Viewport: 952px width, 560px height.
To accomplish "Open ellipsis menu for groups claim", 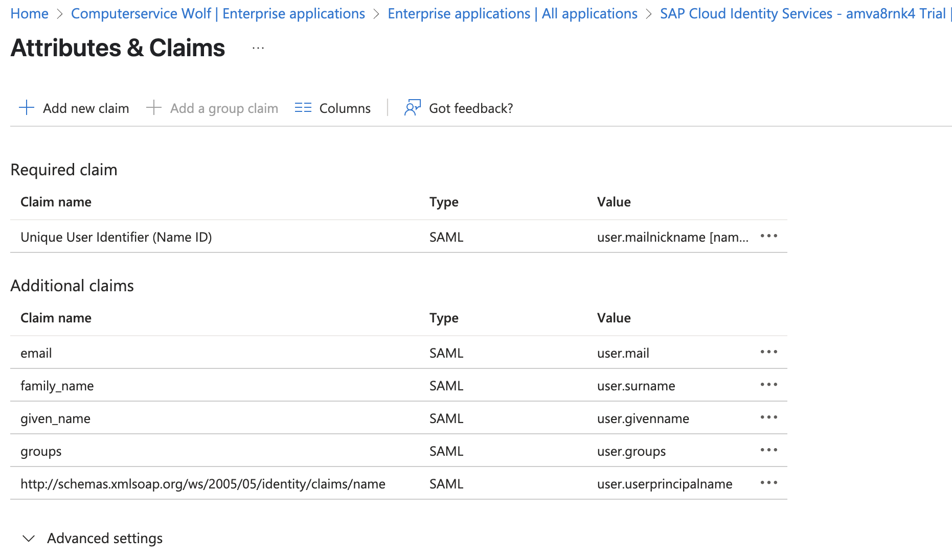I will (769, 450).
